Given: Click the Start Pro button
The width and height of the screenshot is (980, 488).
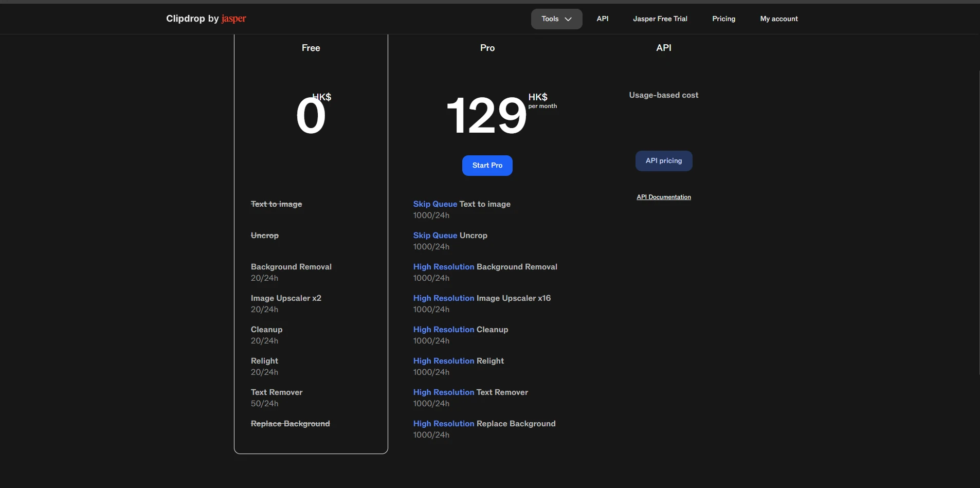Looking at the screenshot, I should (x=487, y=166).
